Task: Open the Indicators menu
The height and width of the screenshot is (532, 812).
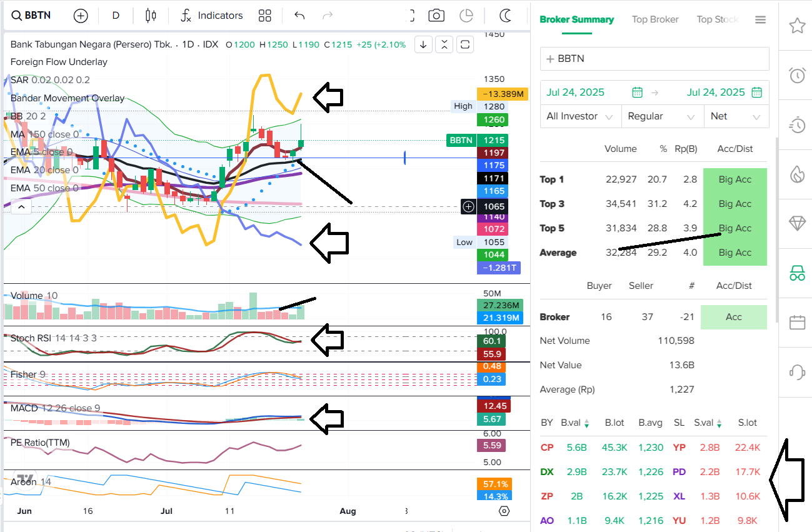Action: click(x=211, y=16)
